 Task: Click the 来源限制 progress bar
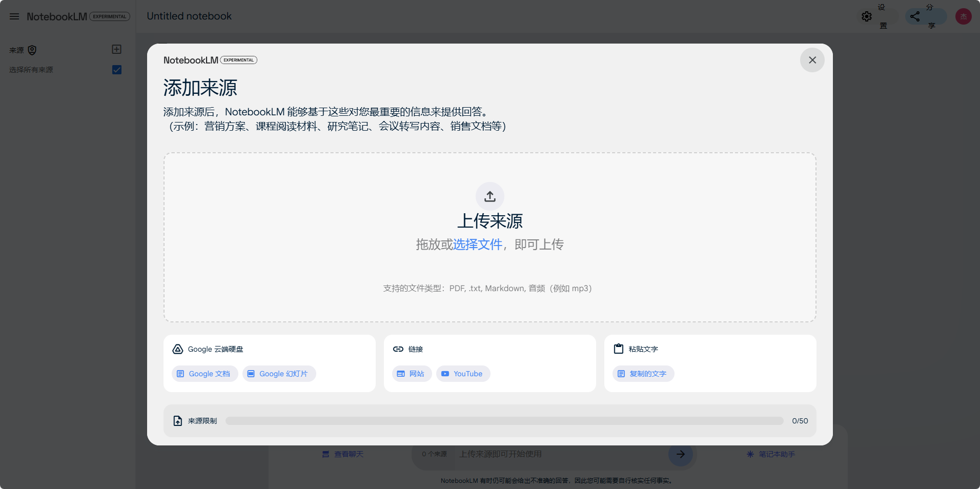pos(504,421)
